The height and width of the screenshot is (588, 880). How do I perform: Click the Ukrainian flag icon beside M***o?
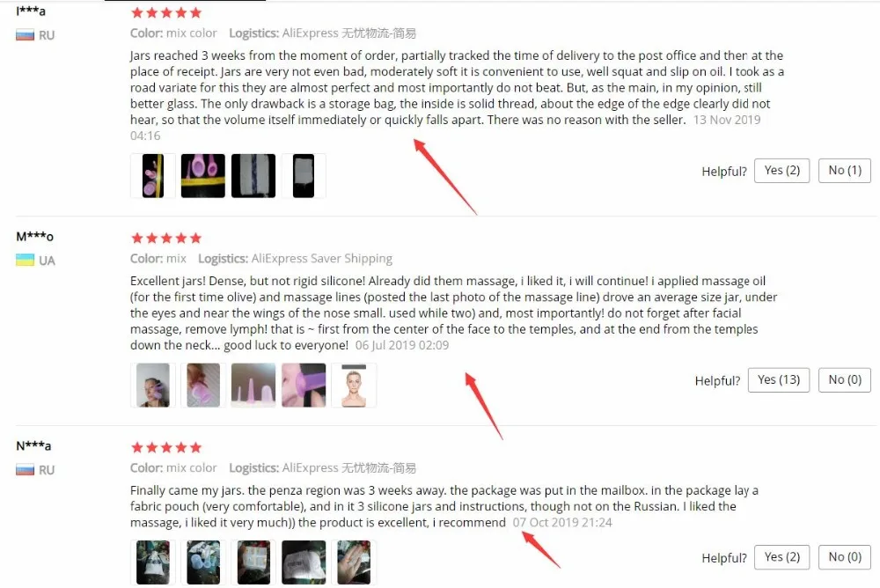(25, 260)
